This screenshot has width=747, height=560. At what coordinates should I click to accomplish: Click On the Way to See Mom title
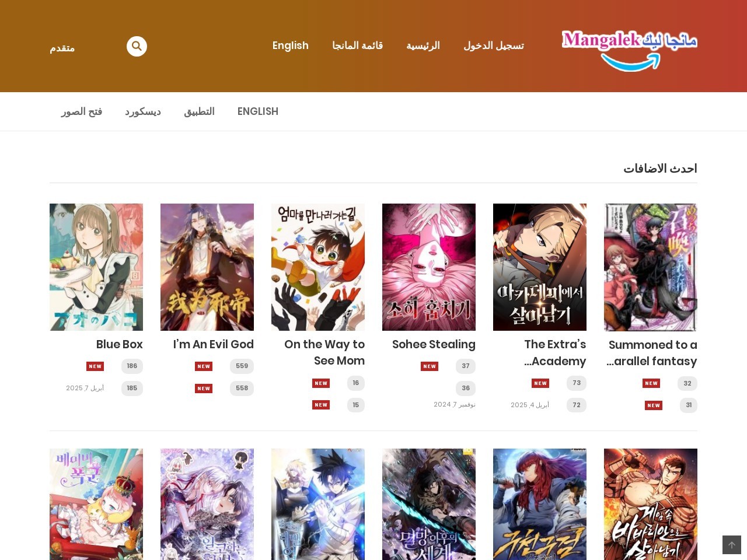tap(324, 352)
